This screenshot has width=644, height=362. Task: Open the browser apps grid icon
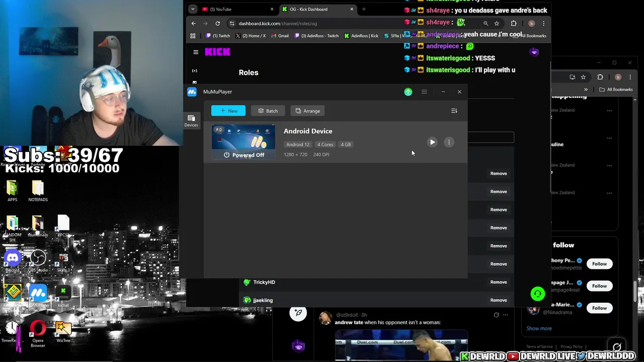[193, 36]
